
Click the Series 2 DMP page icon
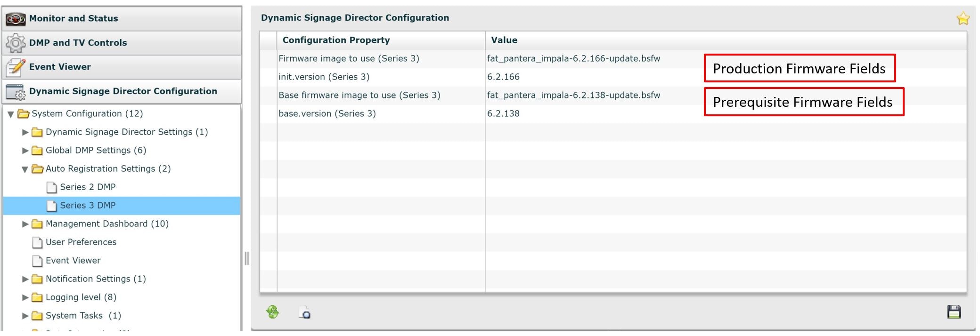click(51, 187)
